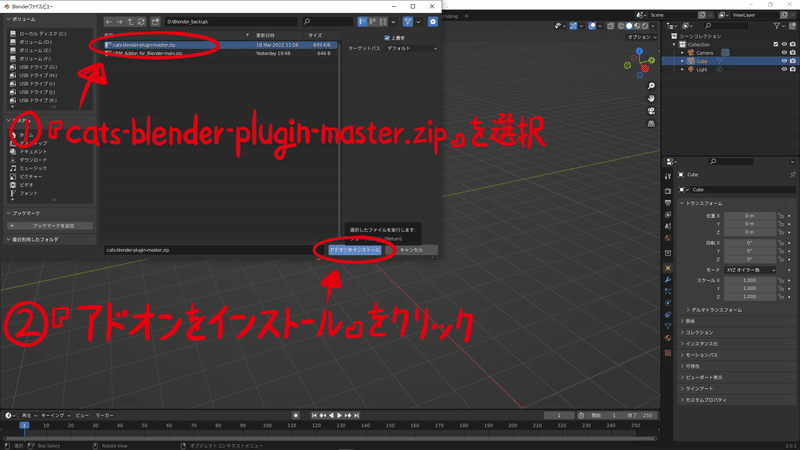The width and height of the screenshot is (800, 450).
Task: Toggle the file filter funnel icon
Action: 408,21
